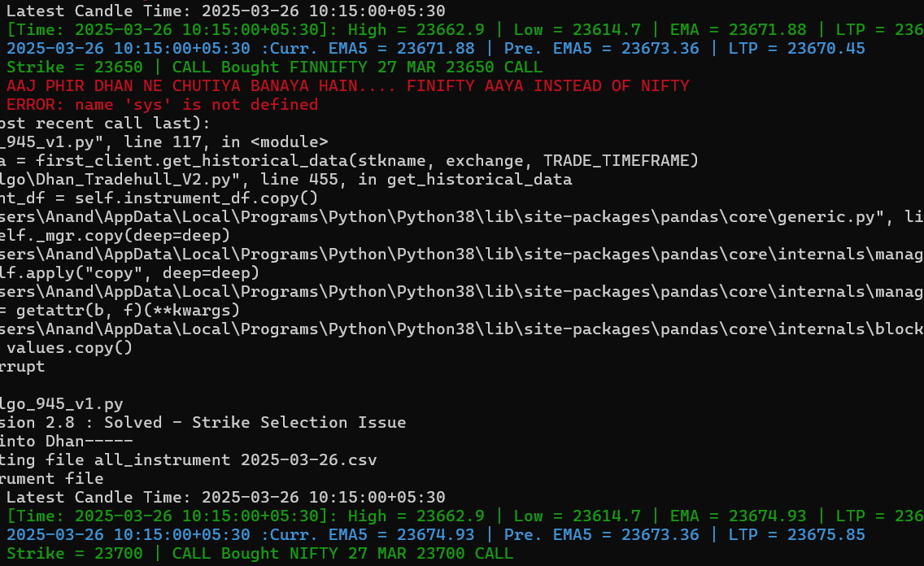Click the line ending 'EMA = 23671.88 | LTP'
924x566 pixels.
(x=465, y=29)
